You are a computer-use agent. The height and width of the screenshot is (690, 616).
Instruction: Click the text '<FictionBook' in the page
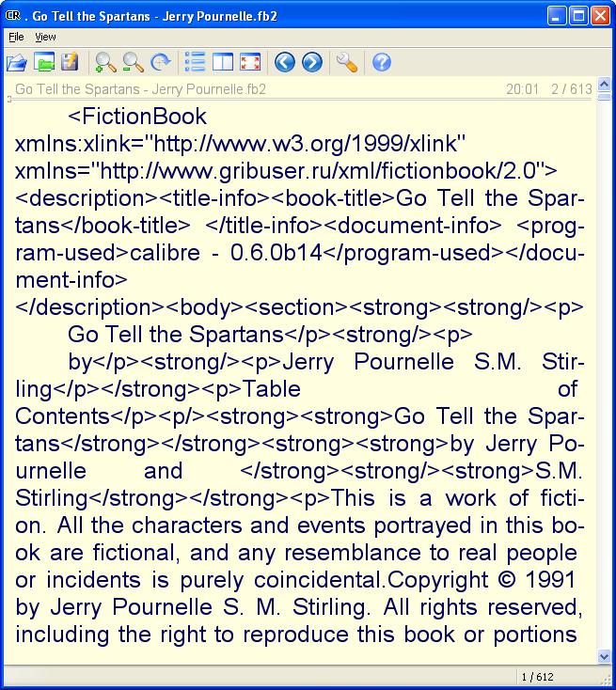coord(137,117)
